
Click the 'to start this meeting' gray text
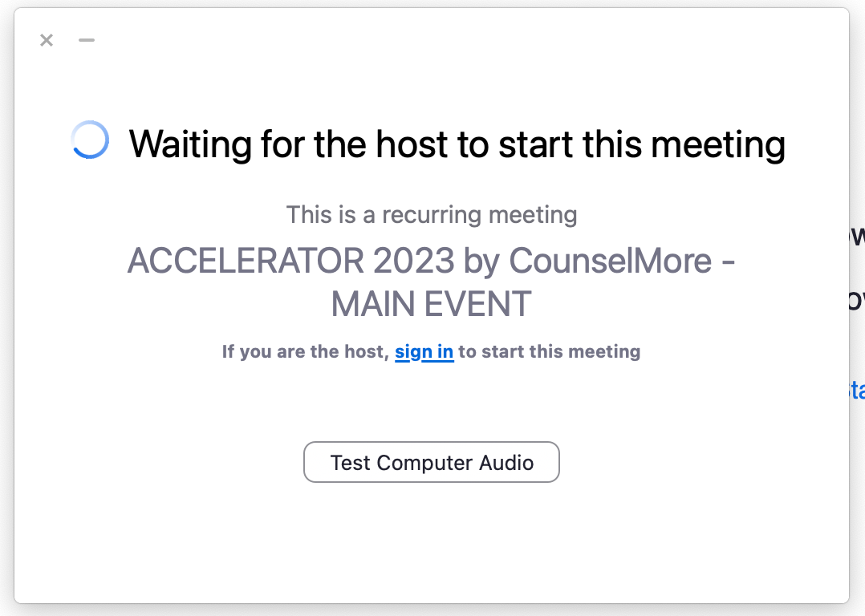(x=550, y=352)
